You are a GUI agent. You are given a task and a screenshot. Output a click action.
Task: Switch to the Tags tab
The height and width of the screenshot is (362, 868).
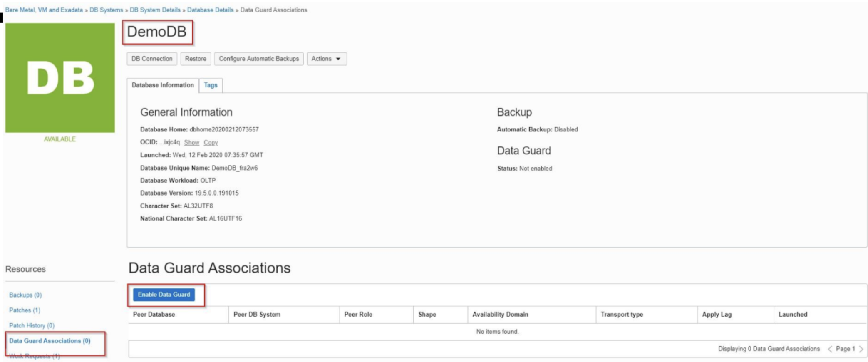pos(211,85)
